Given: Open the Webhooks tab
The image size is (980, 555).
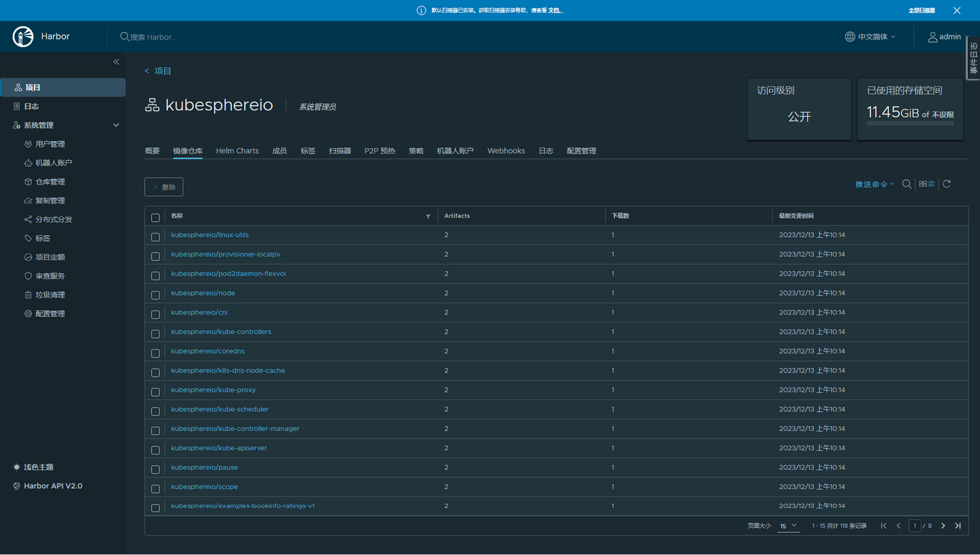Looking at the screenshot, I should coord(506,150).
